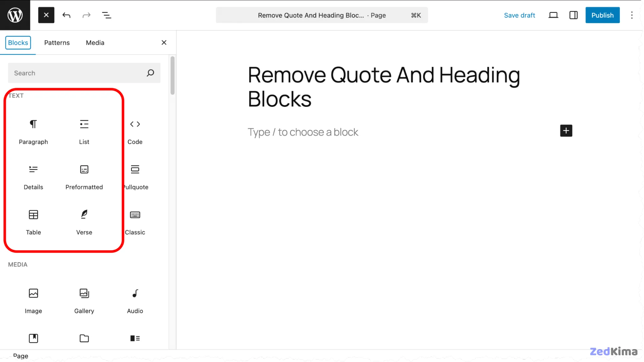Add the Code block
Screen dimensions: 644x362
click(x=135, y=131)
